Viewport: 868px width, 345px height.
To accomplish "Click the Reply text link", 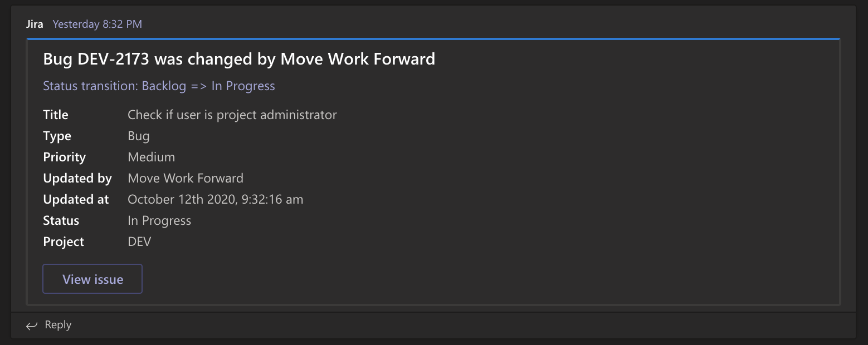I will click(x=58, y=325).
